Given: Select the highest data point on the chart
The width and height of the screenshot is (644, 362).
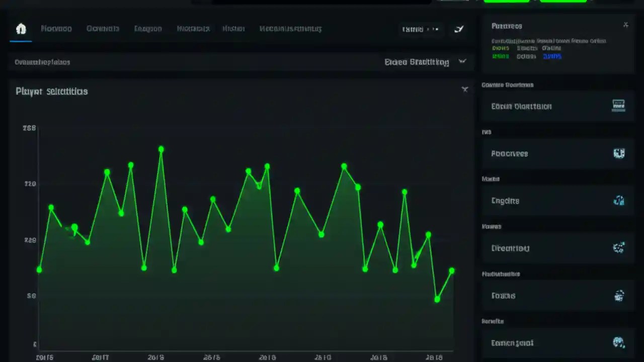Looking at the screenshot, I should pos(161,149).
